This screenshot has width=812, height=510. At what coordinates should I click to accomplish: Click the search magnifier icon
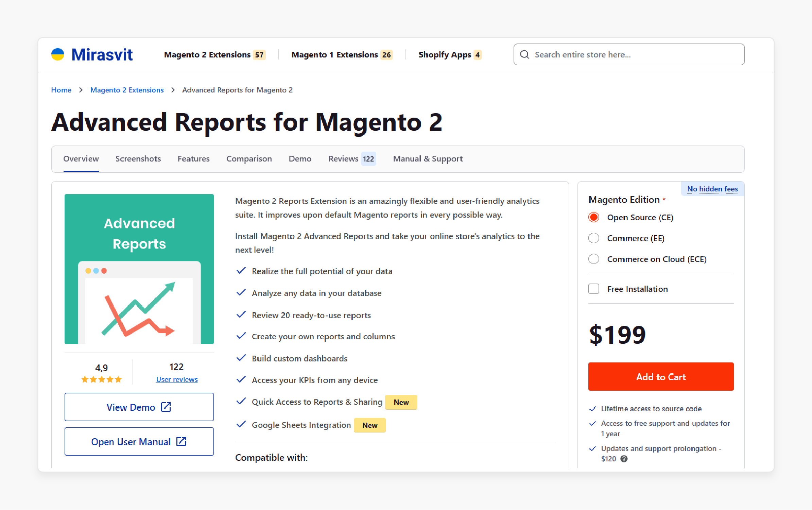[524, 54]
